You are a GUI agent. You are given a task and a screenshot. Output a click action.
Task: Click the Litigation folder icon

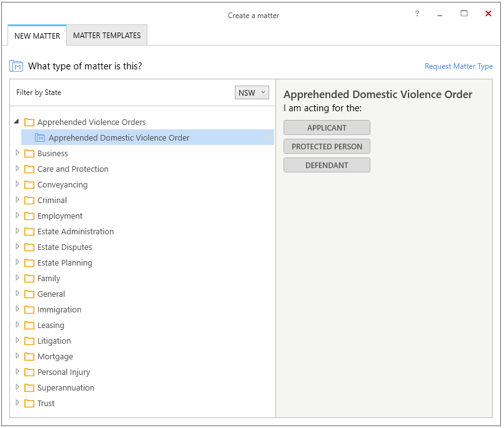coord(29,341)
